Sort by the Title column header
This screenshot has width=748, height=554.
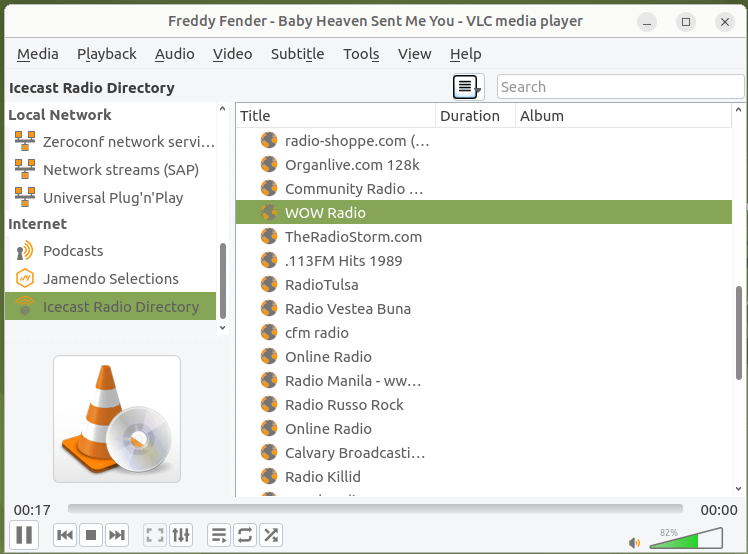(x=335, y=116)
